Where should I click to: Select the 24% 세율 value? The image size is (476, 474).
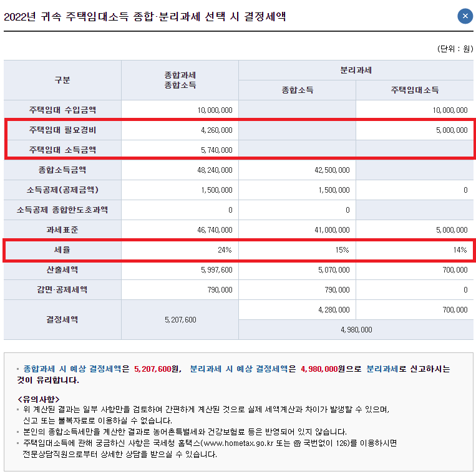tap(225, 250)
